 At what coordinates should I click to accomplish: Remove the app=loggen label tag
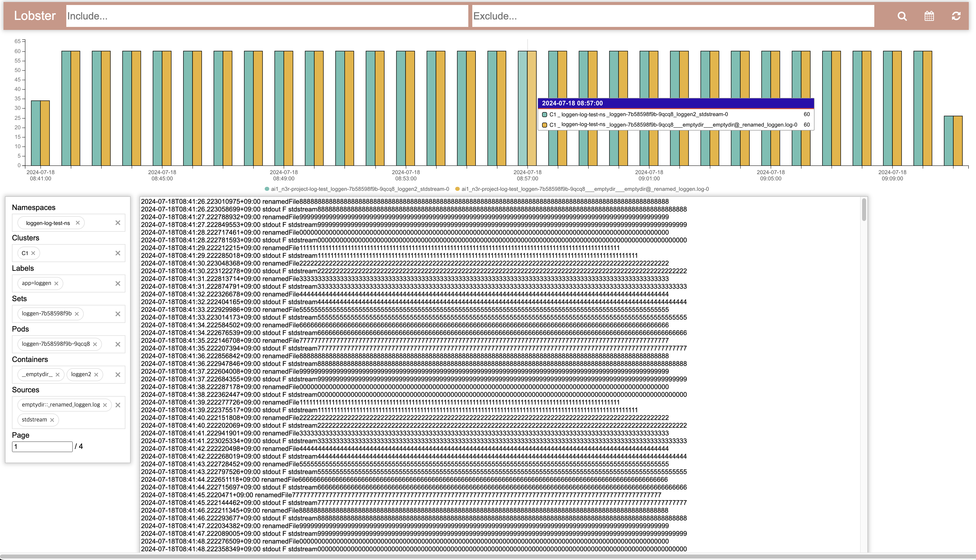coord(56,283)
